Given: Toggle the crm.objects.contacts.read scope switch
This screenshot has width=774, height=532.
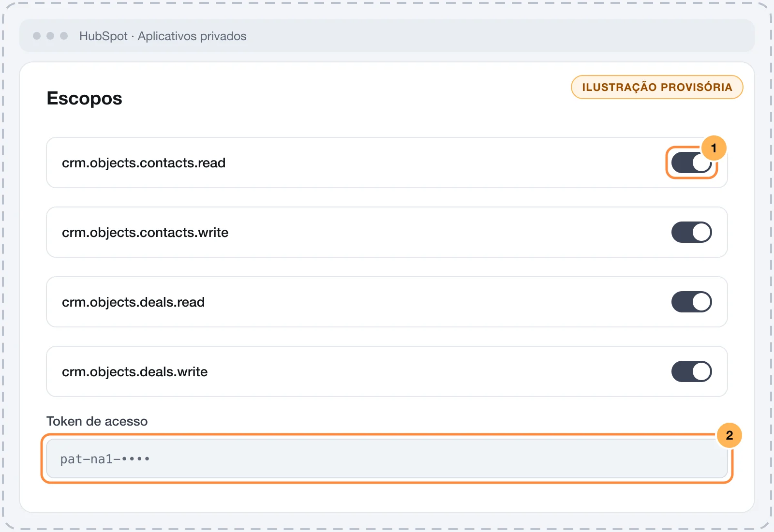Looking at the screenshot, I should pyautogui.click(x=691, y=163).
